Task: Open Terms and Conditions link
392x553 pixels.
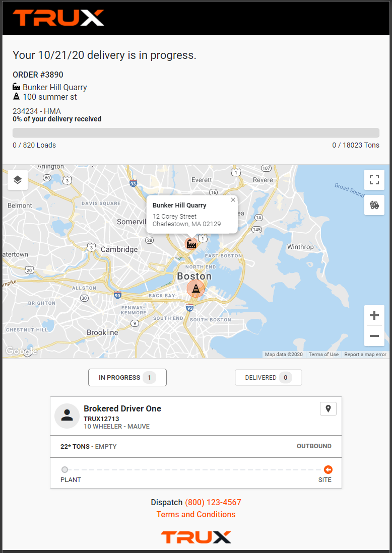Action: point(196,514)
